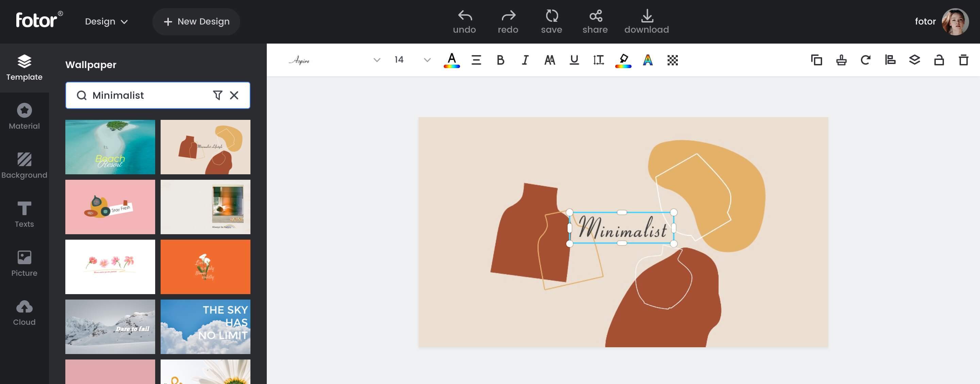
Task: Select the orange flower template
Action: 206,267
